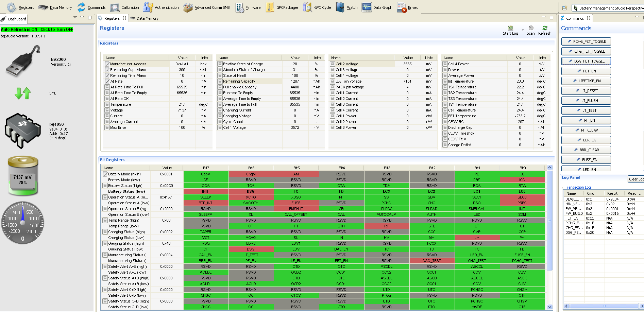644x312 pixels.
Task: Click the bq4050 chip icon
Action: point(22,131)
